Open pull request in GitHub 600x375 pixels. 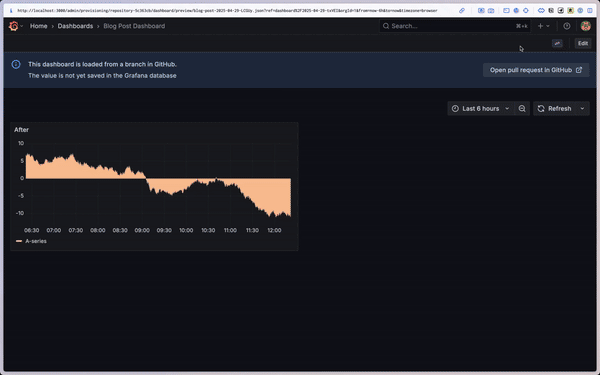pos(536,70)
